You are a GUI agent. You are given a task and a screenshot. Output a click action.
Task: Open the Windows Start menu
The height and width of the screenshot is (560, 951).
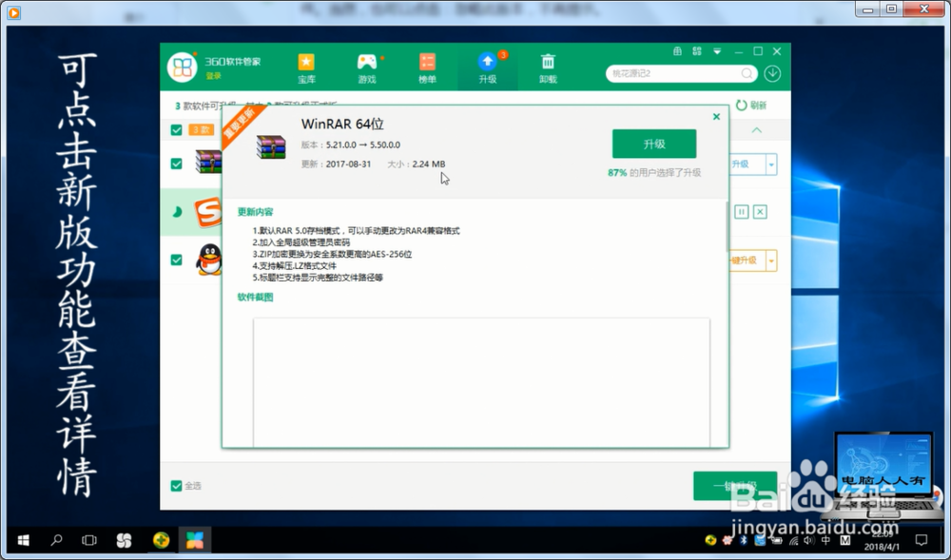click(x=23, y=540)
